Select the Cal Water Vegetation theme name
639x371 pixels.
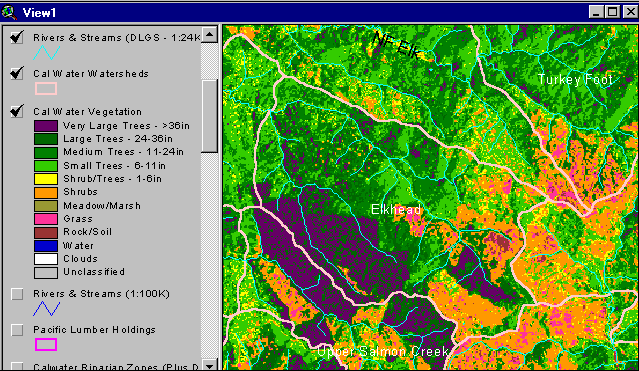click(88, 112)
